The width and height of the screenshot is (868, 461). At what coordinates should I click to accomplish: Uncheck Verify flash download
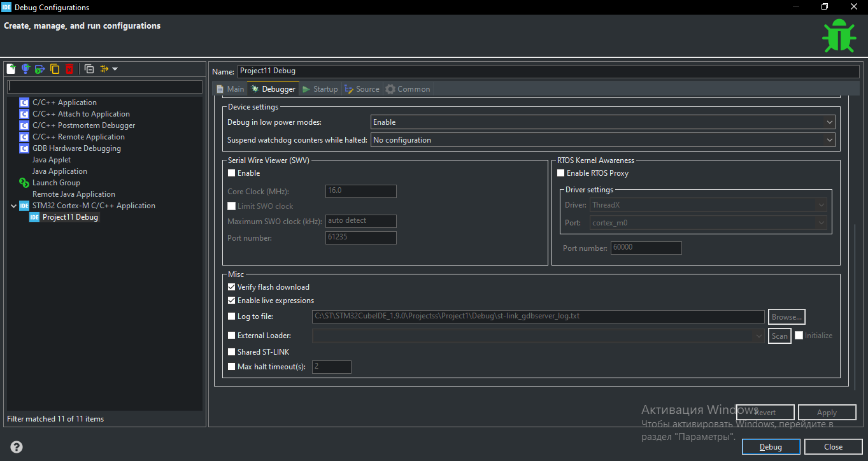click(x=232, y=287)
